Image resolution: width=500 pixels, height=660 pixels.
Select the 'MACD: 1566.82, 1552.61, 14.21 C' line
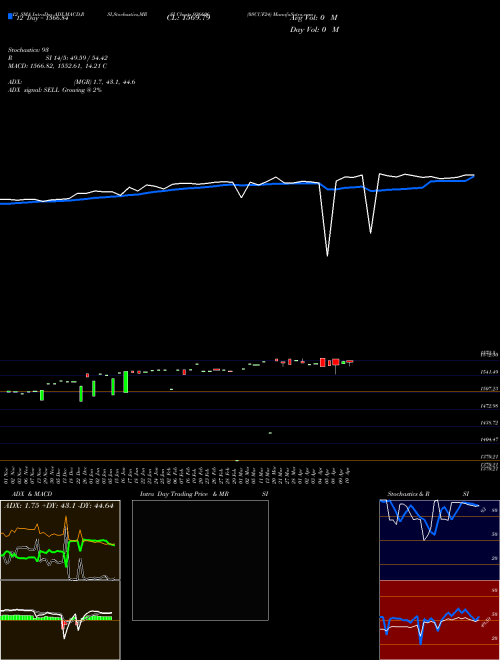coord(57,66)
